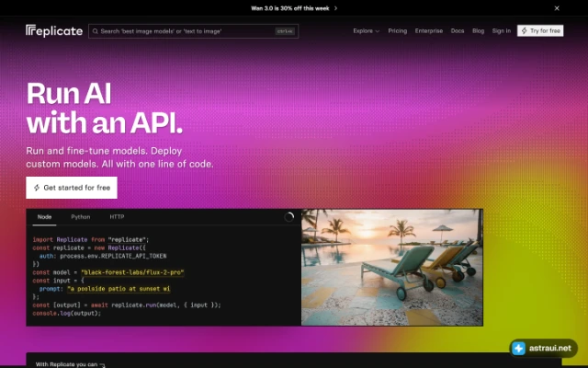Open the Explore dropdown menu
The image size is (588, 368).
(366, 31)
